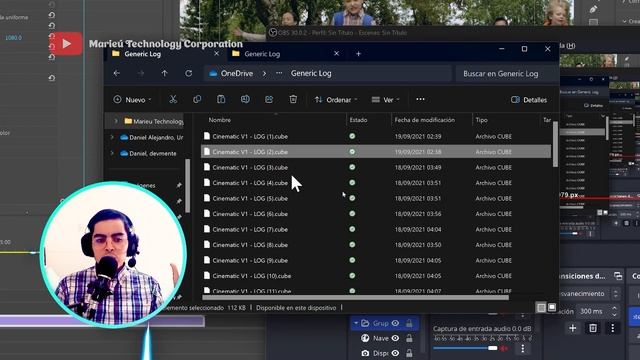The width and height of the screenshot is (640, 360).
Task: Open the more options ellipsis in toolbar
Action: [420, 99]
